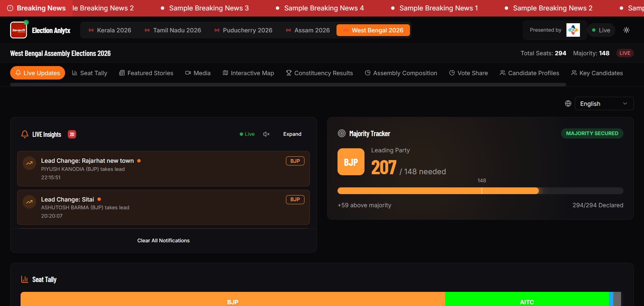Click the globe language icon
Viewport: 644px width, 306px height.
coord(568,103)
